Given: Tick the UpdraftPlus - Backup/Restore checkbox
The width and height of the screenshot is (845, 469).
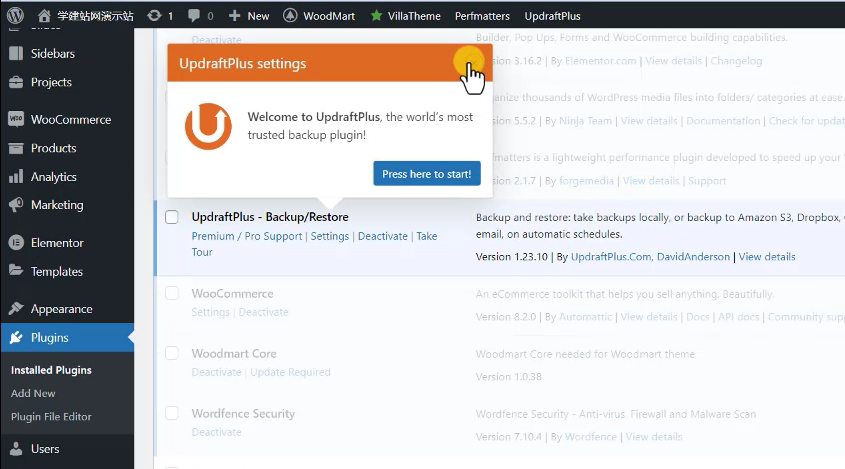Looking at the screenshot, I should [171, 217].
